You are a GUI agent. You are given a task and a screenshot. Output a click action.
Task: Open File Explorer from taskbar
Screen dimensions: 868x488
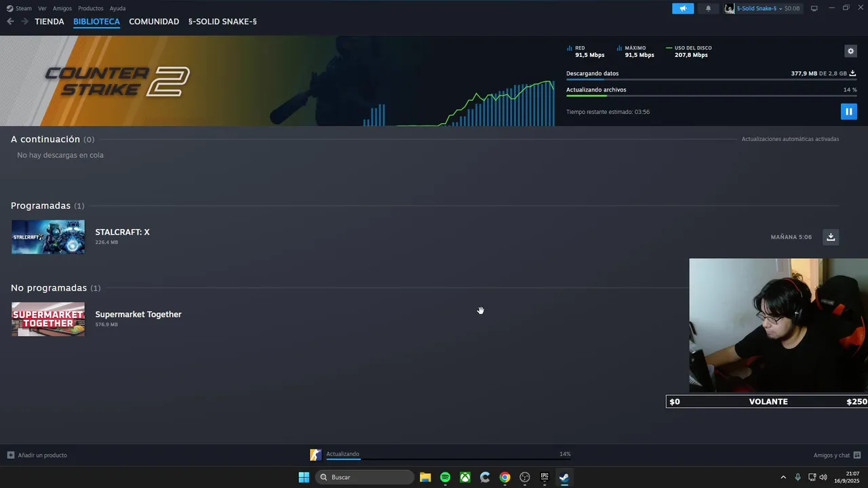point(425,477)
